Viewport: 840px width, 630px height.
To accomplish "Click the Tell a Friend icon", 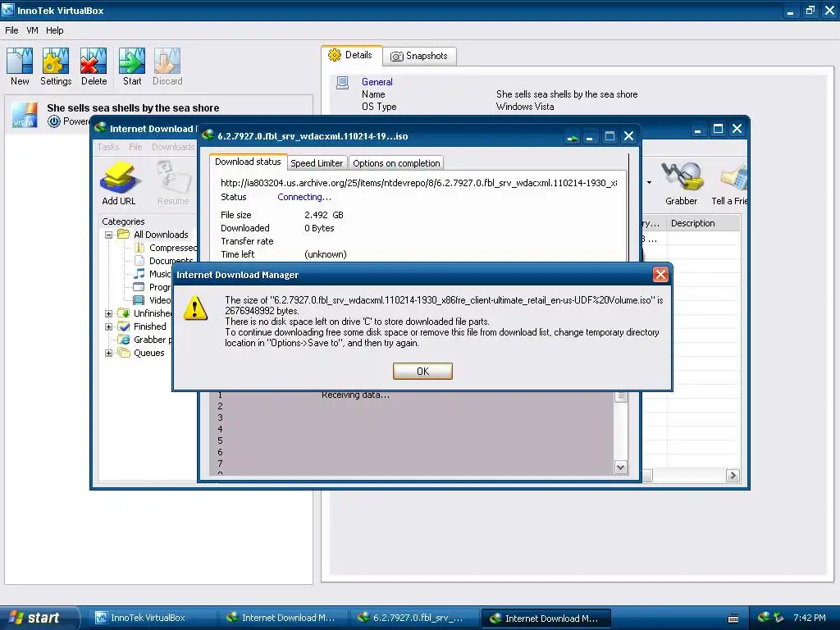I will coord(733,178).
